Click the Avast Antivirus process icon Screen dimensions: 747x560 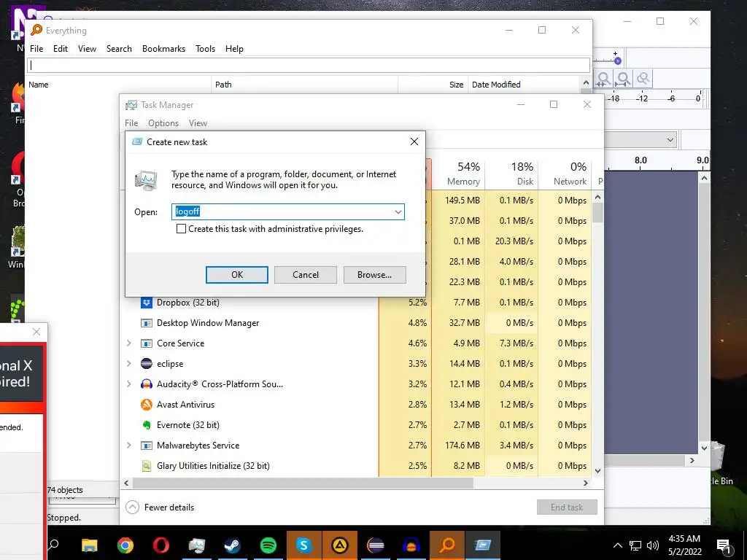pyautogui.click(x=146, y=405)
